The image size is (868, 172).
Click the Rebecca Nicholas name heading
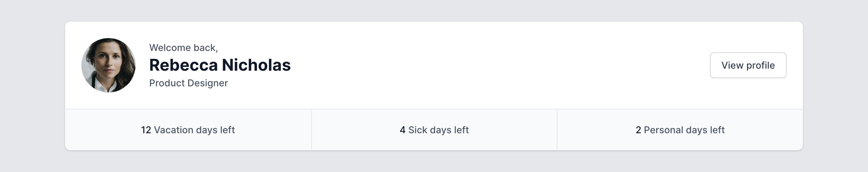[x=220, y=65]
